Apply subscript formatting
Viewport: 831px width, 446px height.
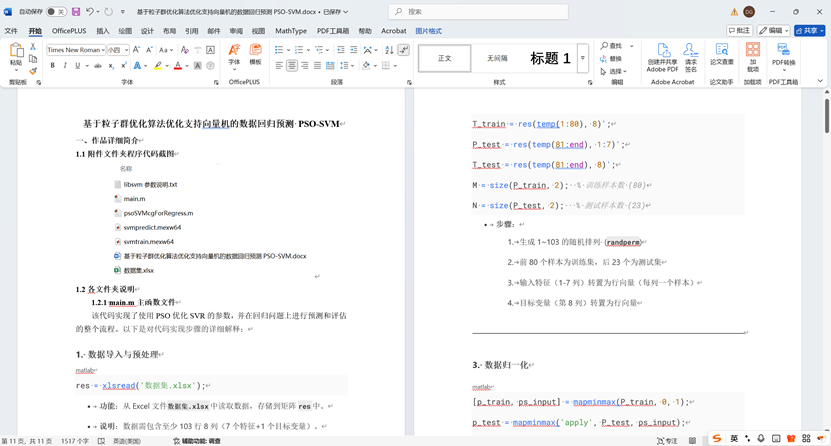click(x=111, y=66)
